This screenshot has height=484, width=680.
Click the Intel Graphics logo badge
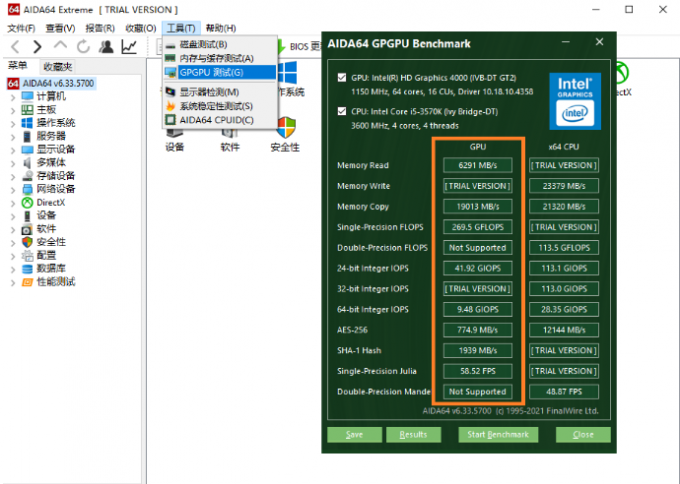coord(575,101)
